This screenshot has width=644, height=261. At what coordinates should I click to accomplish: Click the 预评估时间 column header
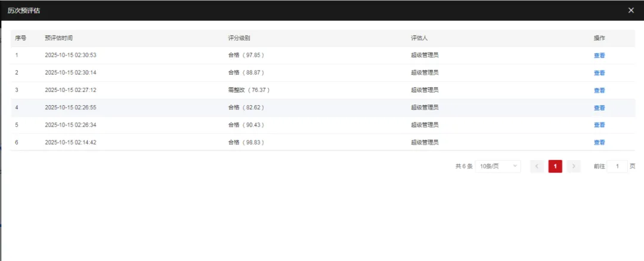tap(59, 38)
